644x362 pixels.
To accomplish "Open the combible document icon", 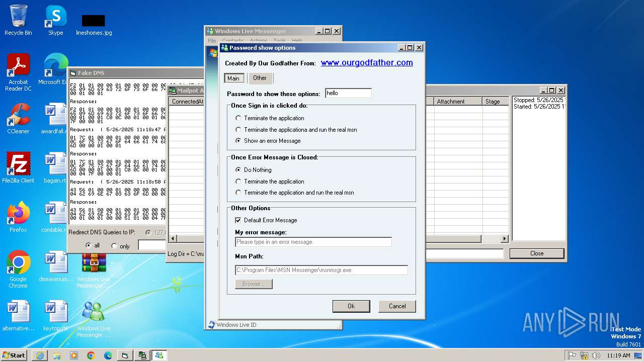I will click(x=55, y=217).
